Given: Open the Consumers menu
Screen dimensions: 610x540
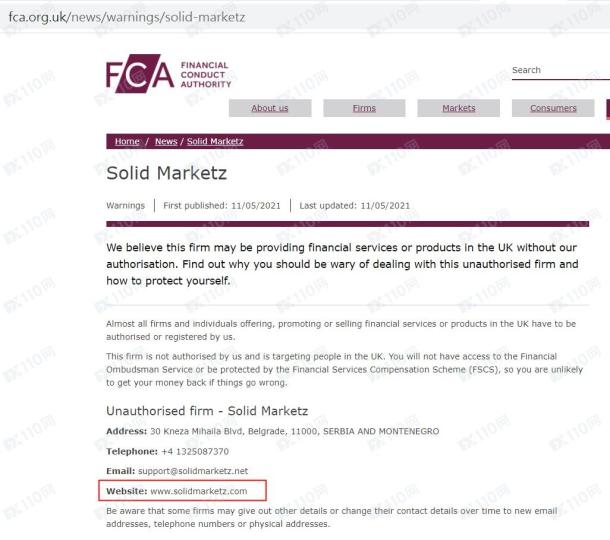Looking at the screenshot, I should [x=553, y=108].
